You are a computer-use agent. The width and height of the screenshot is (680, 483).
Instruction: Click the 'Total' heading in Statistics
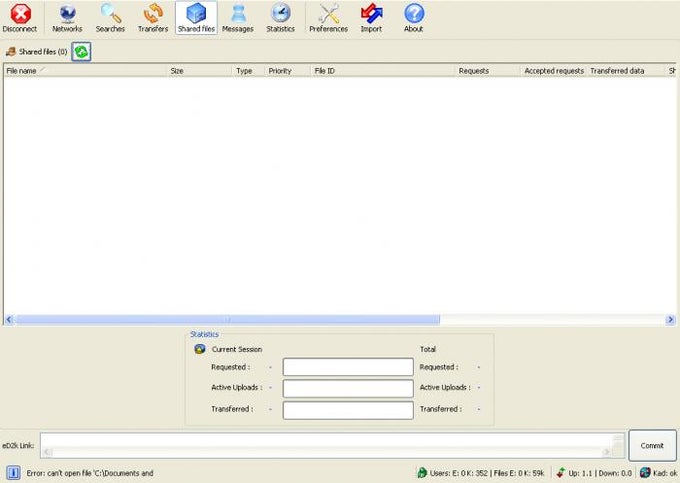coord(428,349)
